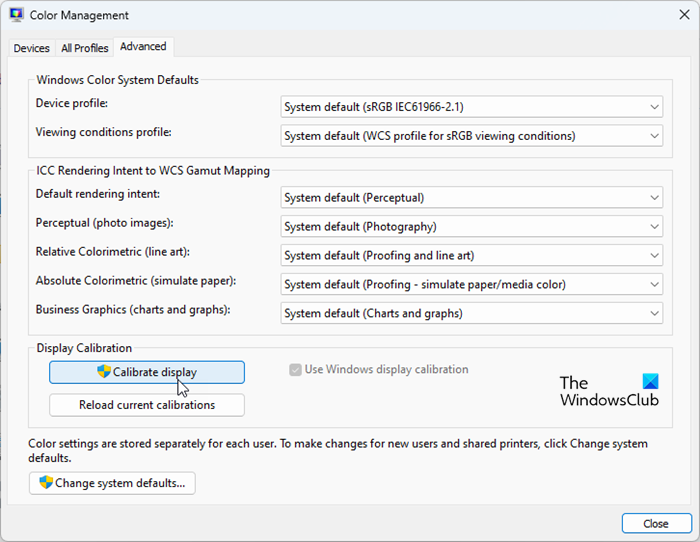Open Change system defaults button
Screen dimensions: 700x542
point(112,483)
